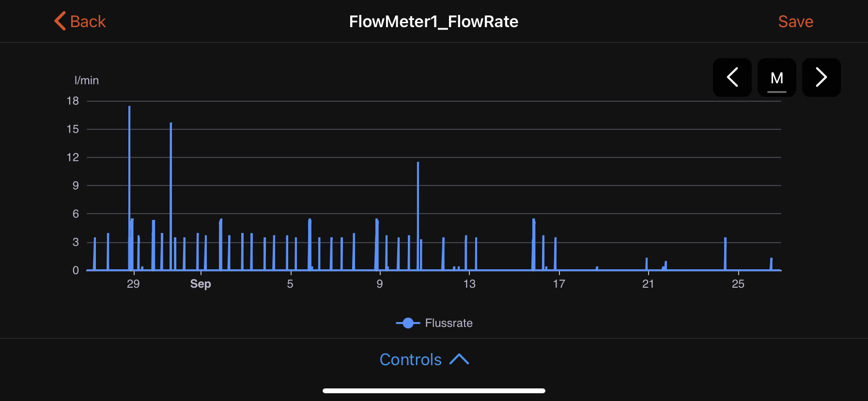Tap the white home indicator bar
This screenshot has width=868, height=401.
point(434,391)
